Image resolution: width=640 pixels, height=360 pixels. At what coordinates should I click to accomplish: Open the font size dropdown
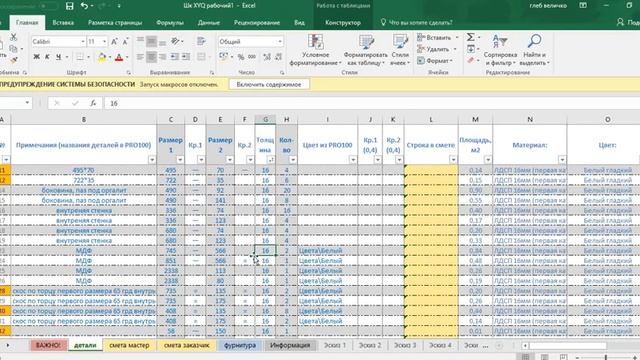[104, 42]
